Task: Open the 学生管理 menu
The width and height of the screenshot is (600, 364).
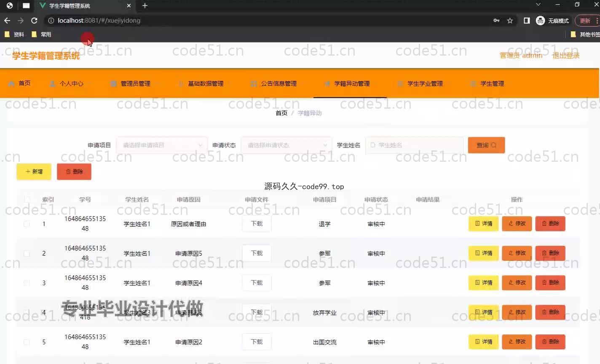Action: 487,83
